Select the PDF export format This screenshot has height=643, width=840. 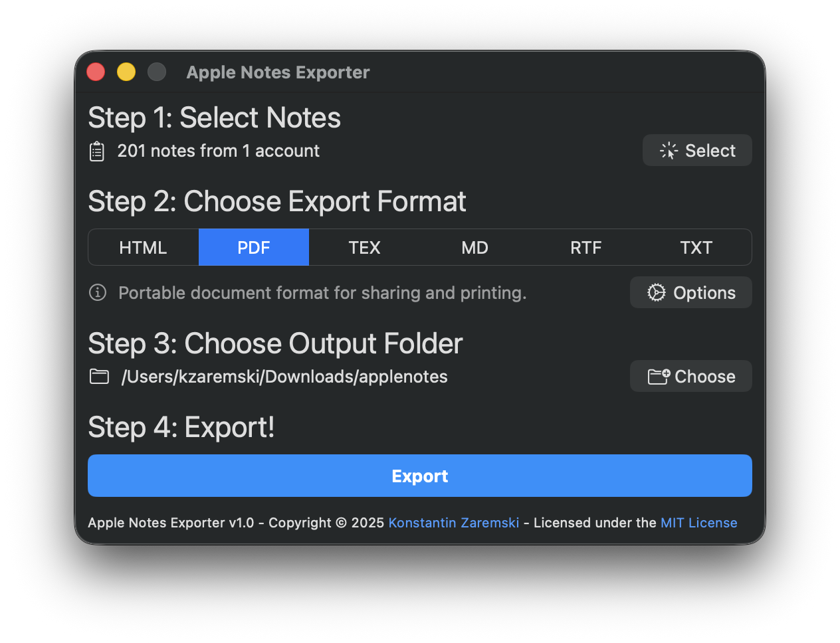tap(254, 247)
